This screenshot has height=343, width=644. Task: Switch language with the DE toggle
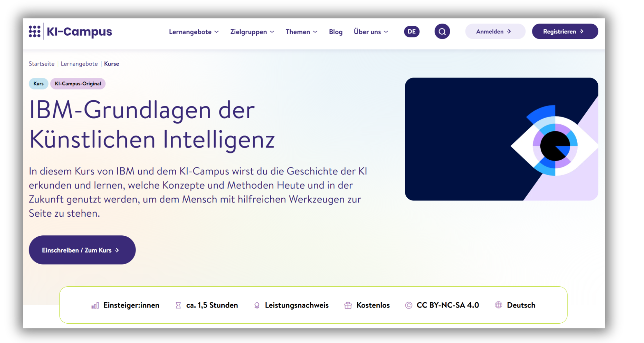click(412, 31)
